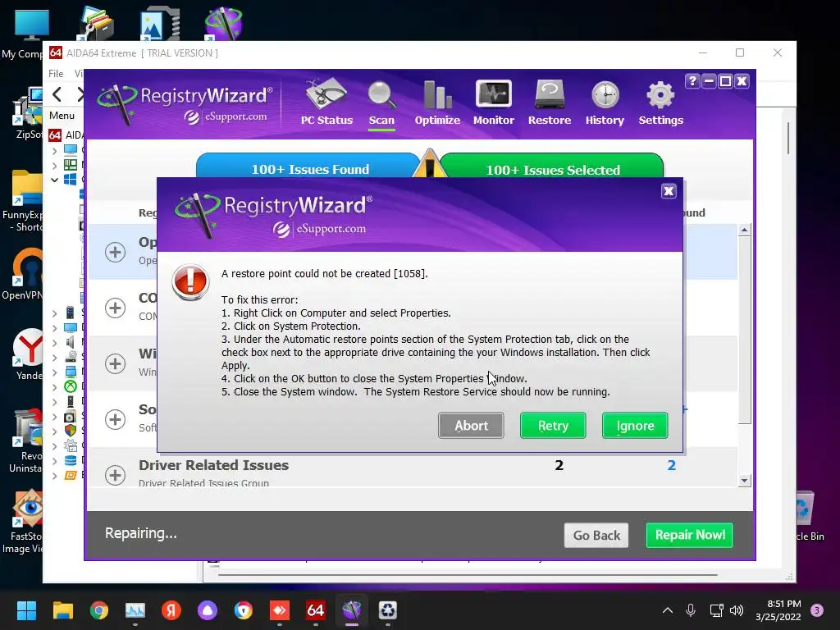This screenshot has height=630, width=840.
Task: Click RegistryWizard taskbar icon
Action: coord(351,610)
